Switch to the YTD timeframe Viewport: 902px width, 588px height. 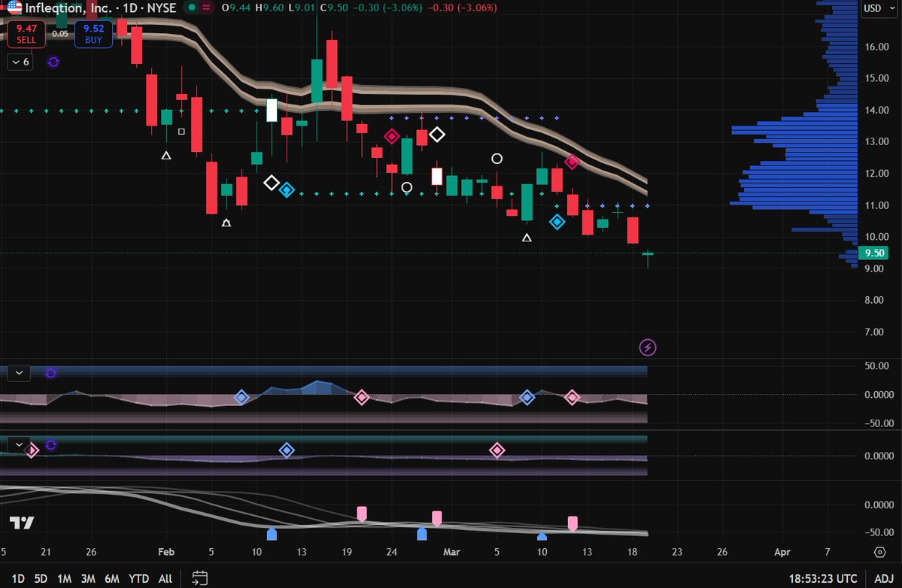(x=138, y=579)
